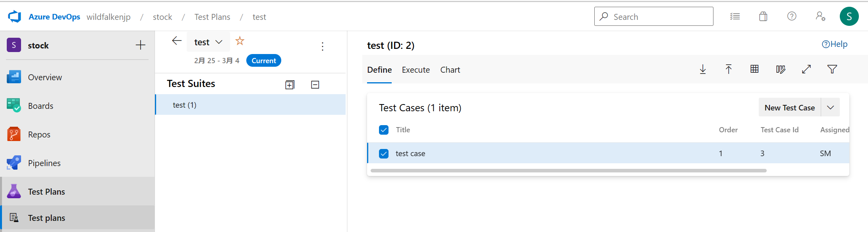Open column options icon
868x232 pixels.
pos(780,70)
